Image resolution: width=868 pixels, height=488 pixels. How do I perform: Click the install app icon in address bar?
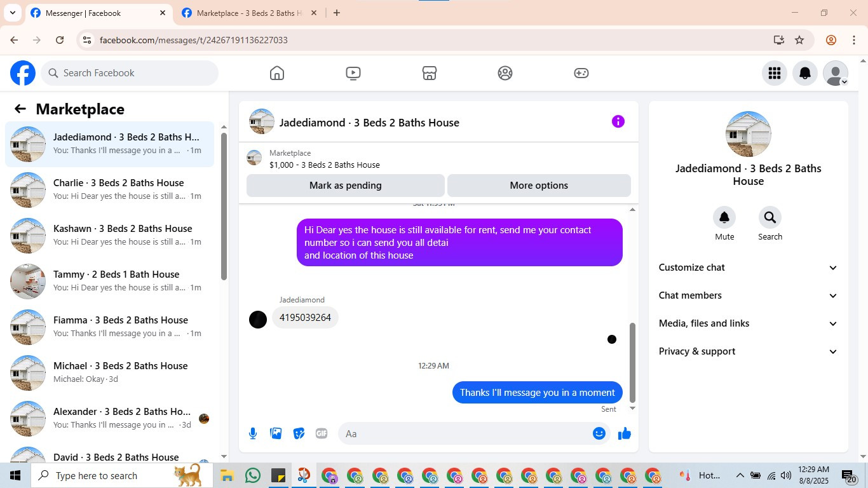[779, 40]
